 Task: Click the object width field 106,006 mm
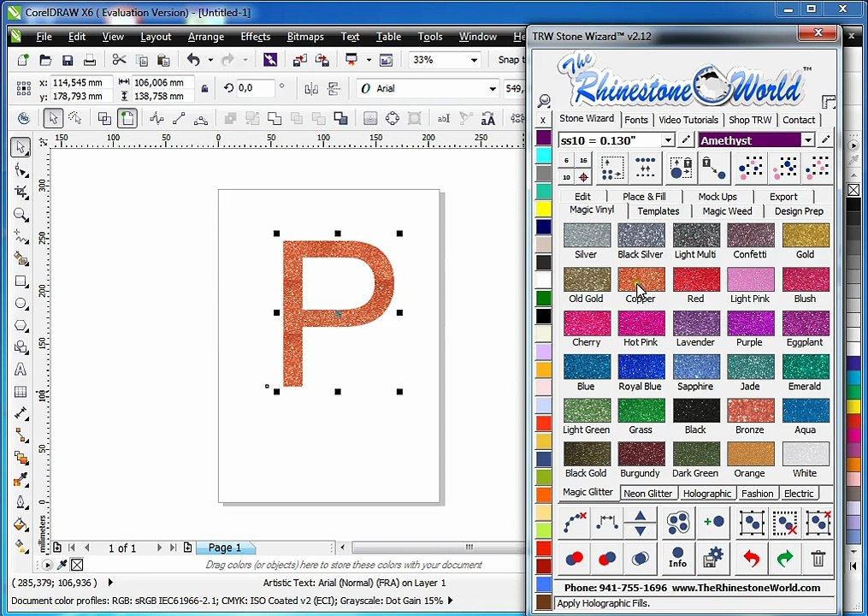coord(162,82)
